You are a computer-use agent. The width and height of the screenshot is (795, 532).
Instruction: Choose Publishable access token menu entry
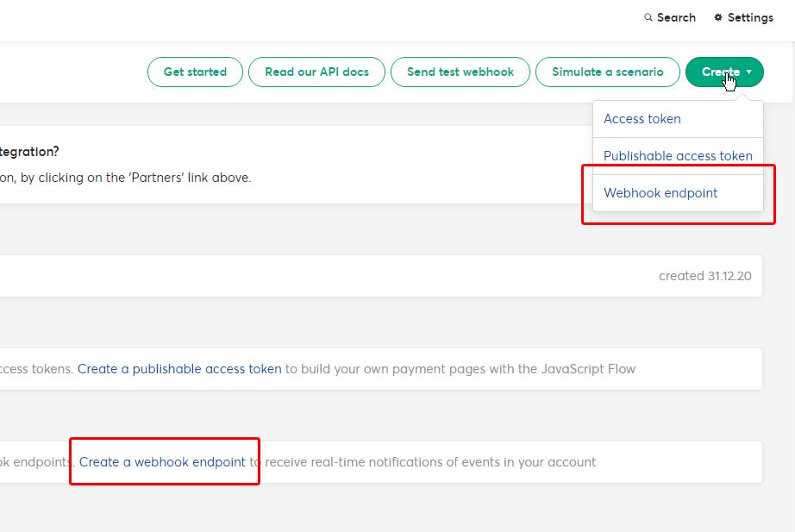click(x=678, y=156)
